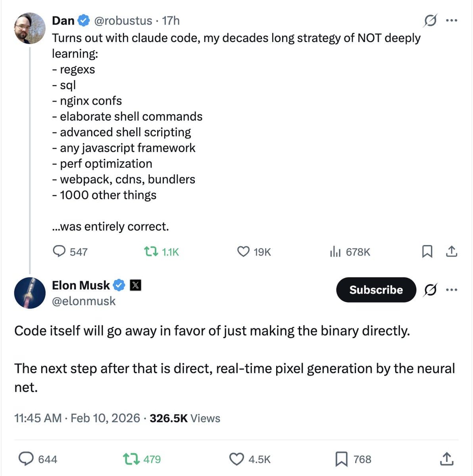Bookmark Dan's tweet
This screenshot has height=476, width=473.
[x=427, y=251]
